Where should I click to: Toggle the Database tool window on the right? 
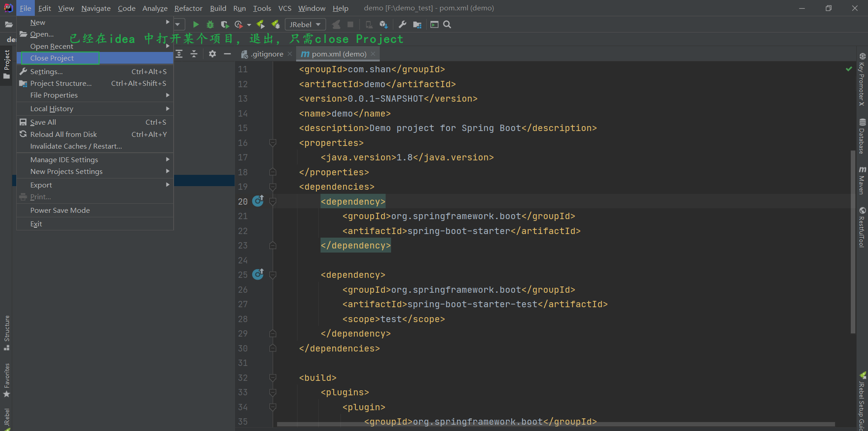862,136
